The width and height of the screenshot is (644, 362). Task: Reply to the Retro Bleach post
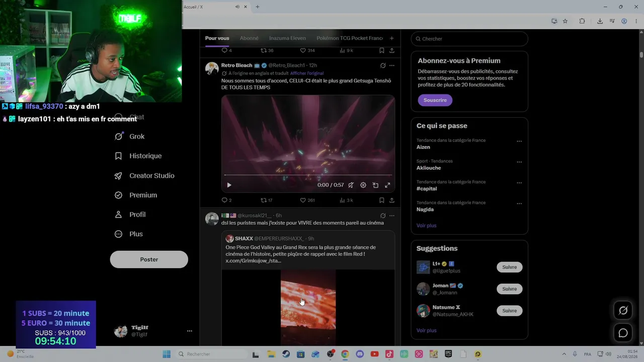226,200
